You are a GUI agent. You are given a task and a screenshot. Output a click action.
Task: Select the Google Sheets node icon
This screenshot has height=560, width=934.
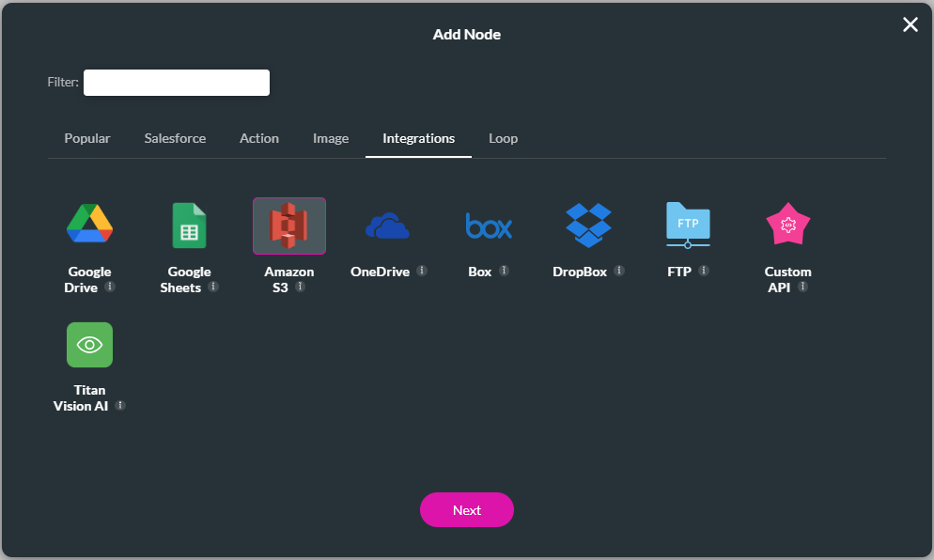point(189,225)
